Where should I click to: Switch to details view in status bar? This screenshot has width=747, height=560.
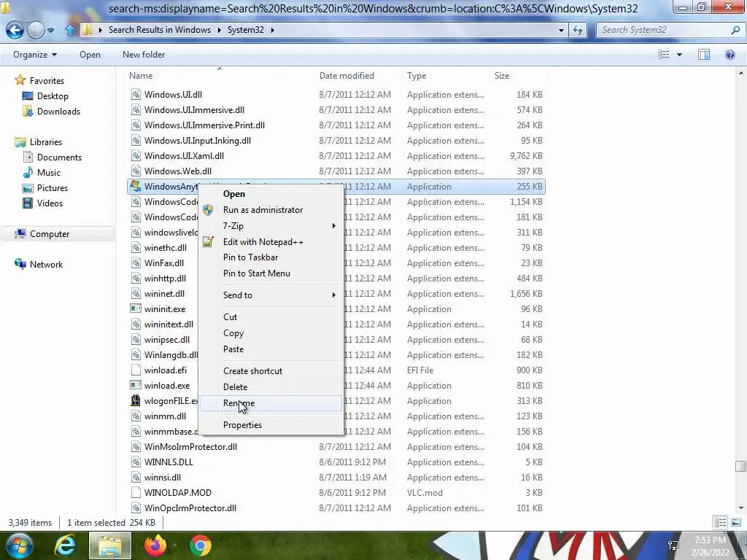720,523
